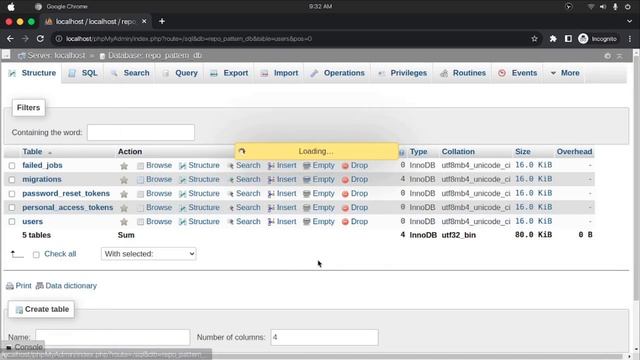Reload the page in Chrome
640x360 pixels.
(x=40, y=39)
